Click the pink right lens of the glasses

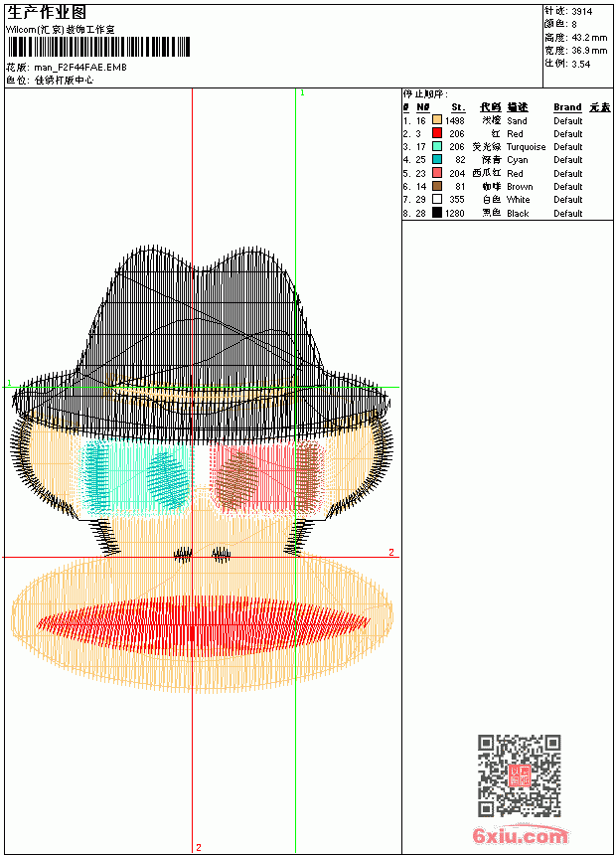pos(267,477)
